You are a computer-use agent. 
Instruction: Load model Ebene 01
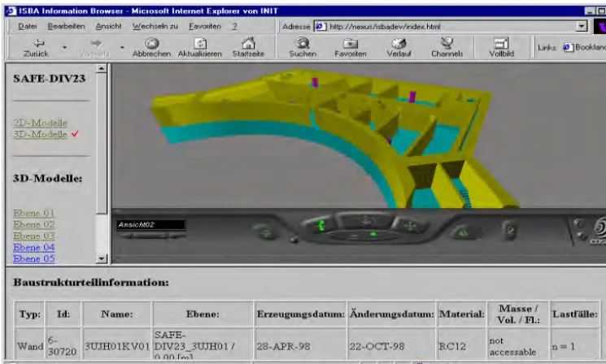(33, 213)
